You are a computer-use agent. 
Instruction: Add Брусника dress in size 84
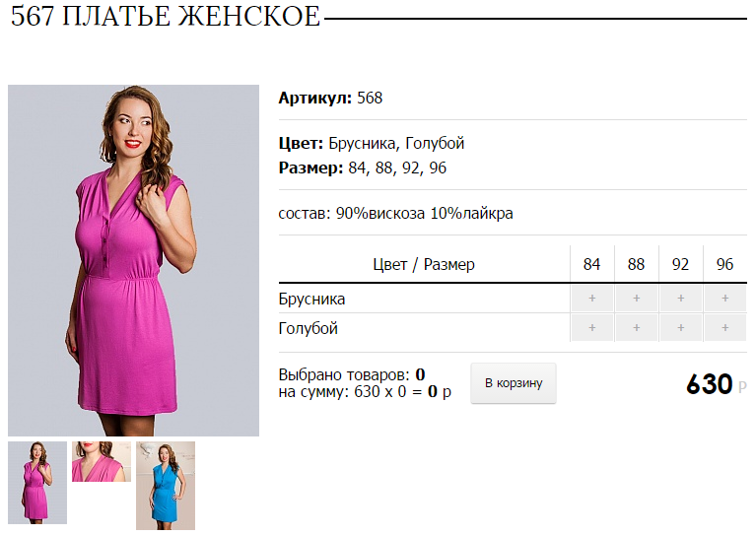[592, 299]
